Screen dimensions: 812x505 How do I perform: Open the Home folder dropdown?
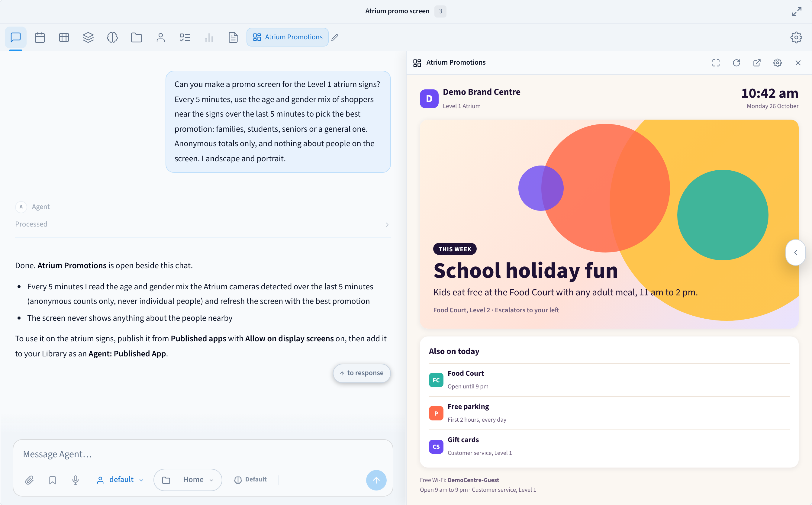[188, 480]
